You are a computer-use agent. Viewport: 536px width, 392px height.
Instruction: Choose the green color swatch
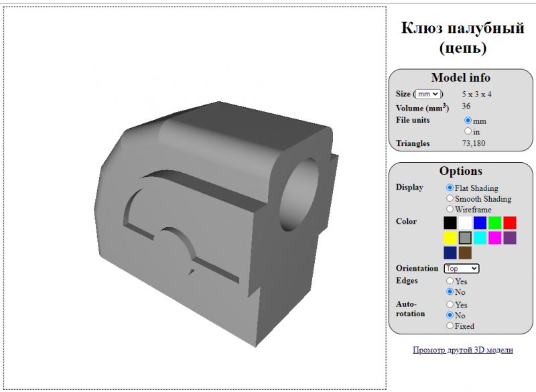click(x=495, y=222)
